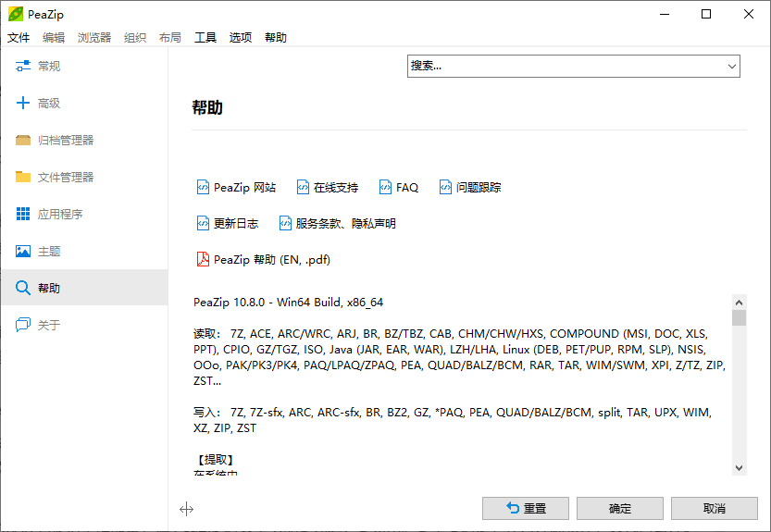The image size is (771, 532).
Task: Expand the 搜索 combo box dropdown arrow
Action: (x=731, y=66)
